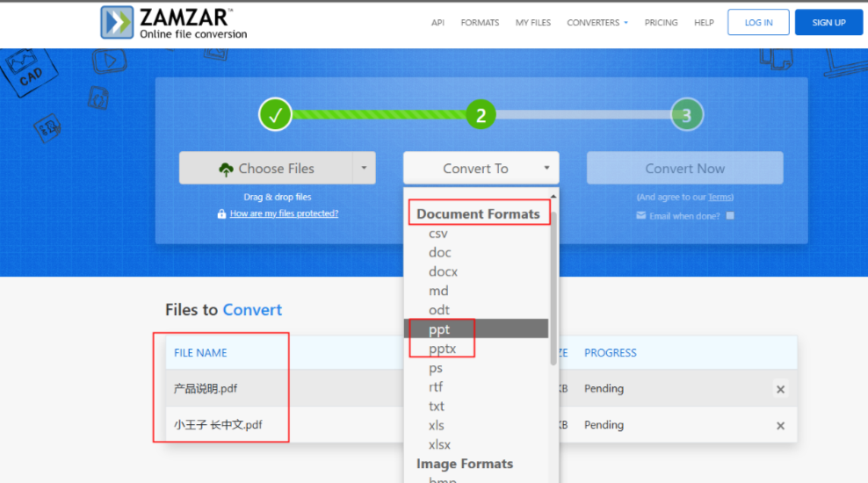This screenshot has height=483, width=868.
Task: Click the Drag & drop files text
Action: pyautogui.click(x=278, y=197)
